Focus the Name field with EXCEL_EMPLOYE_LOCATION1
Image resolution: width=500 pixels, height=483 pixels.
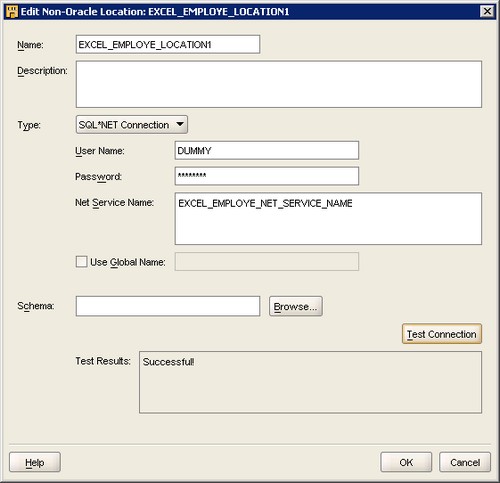[168, 44]
